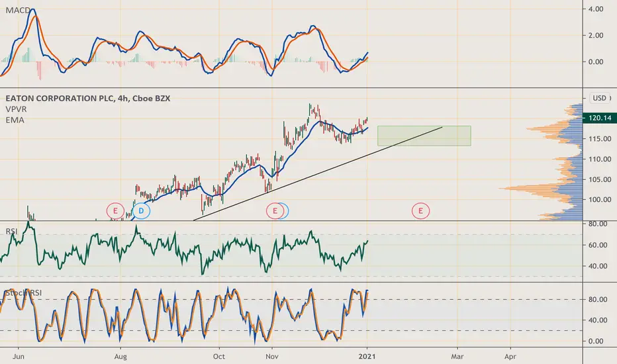Select the Stoch RSI indicator label
The height and width of the screenshot is (364, 617).
(x=24, y=293)
